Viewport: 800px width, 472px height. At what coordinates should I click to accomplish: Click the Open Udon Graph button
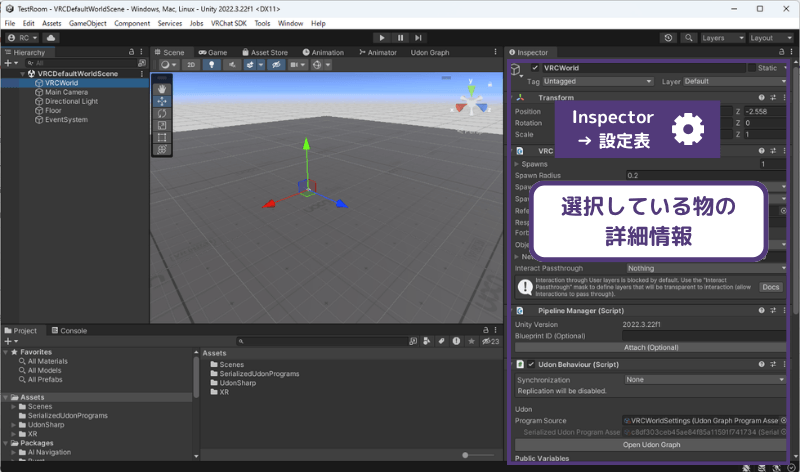tap(651, 445)
